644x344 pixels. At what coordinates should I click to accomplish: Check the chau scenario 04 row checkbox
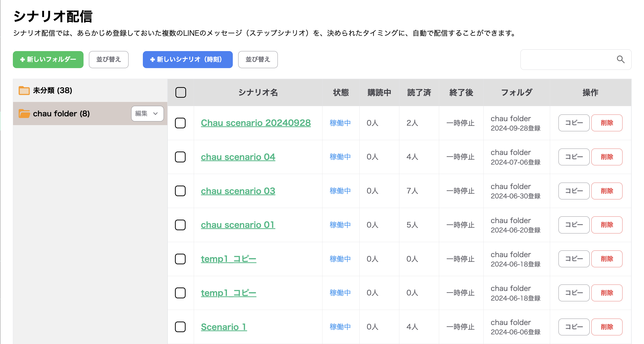[180, 157]
